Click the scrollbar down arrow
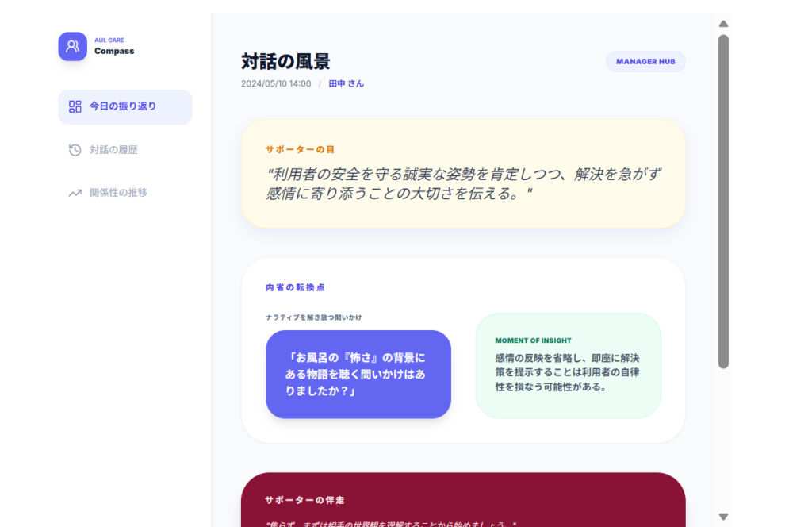Viewport: 812px width, 527px height. coord(723,516)
